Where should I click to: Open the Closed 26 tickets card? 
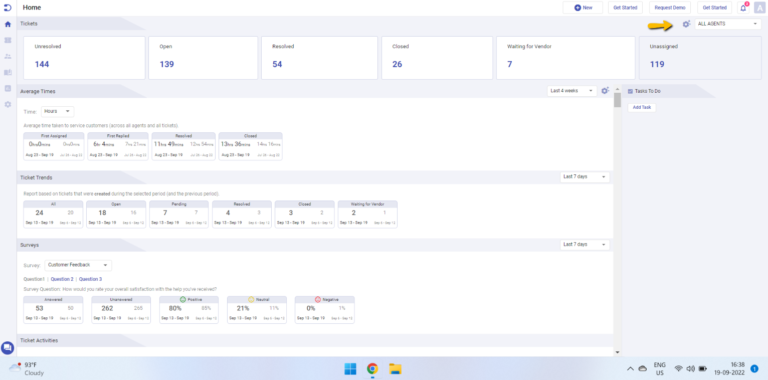(437, 58)
